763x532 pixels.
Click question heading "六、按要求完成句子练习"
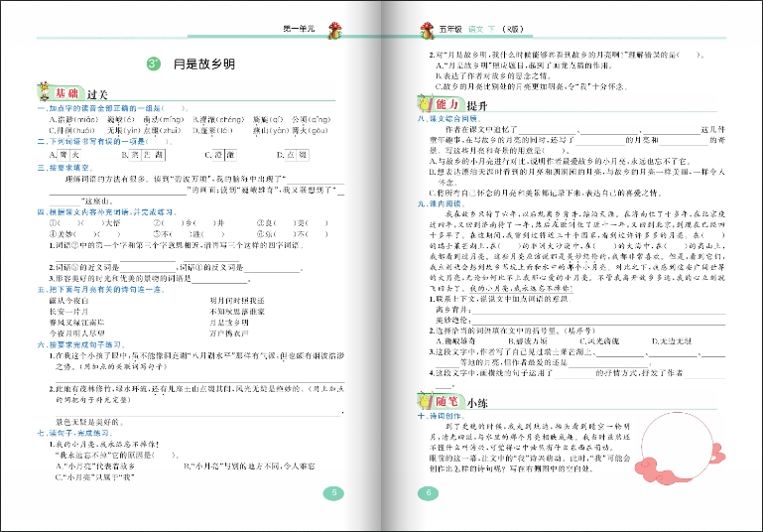[x=80, y=344]
